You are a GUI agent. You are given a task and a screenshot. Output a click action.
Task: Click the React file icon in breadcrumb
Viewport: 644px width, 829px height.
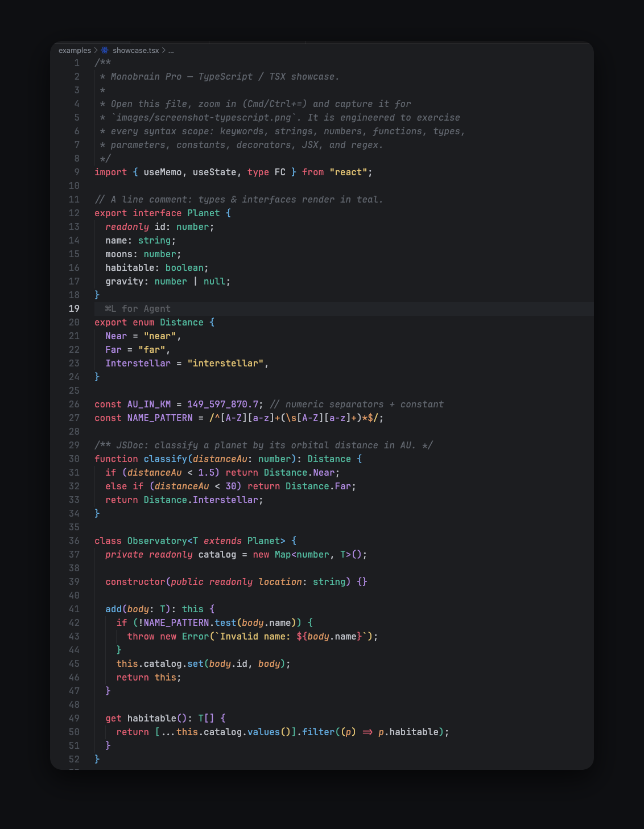coord(105,50)
